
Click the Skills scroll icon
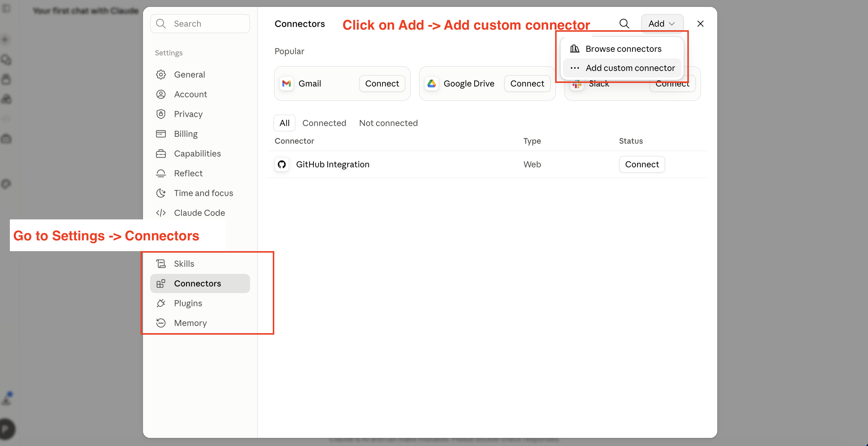(161, 264)
